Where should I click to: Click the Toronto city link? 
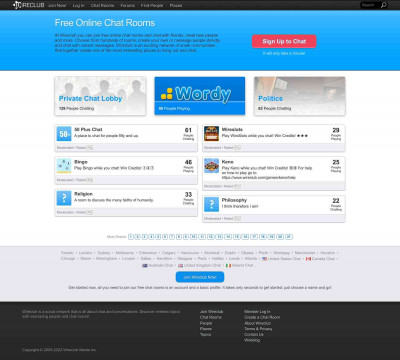pos(67,253)
